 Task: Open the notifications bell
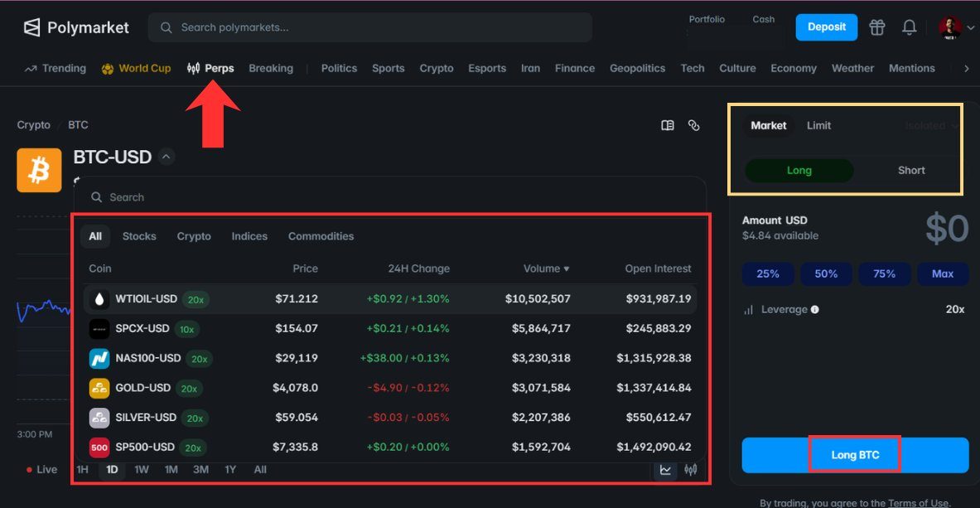click(x=910, y=27)
